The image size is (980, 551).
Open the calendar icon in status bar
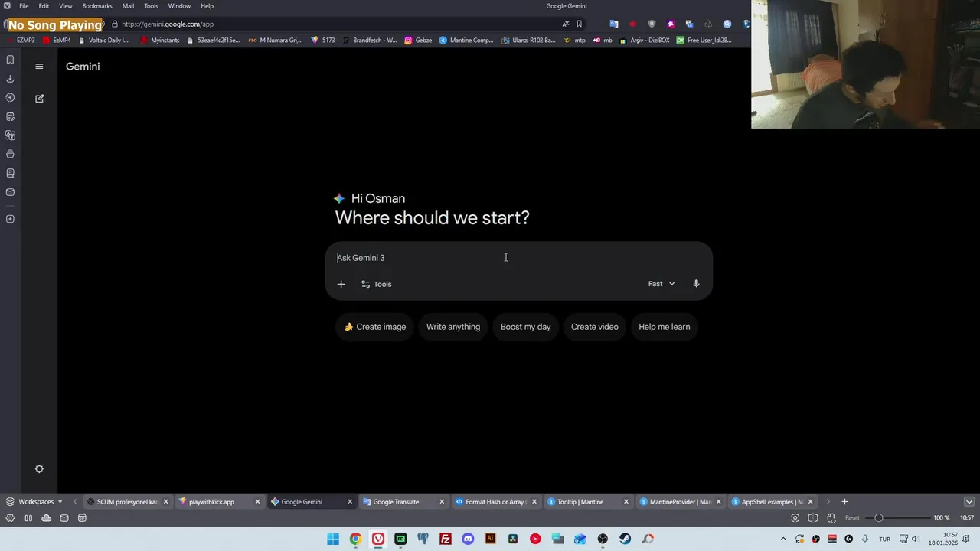tap(82, 518)
